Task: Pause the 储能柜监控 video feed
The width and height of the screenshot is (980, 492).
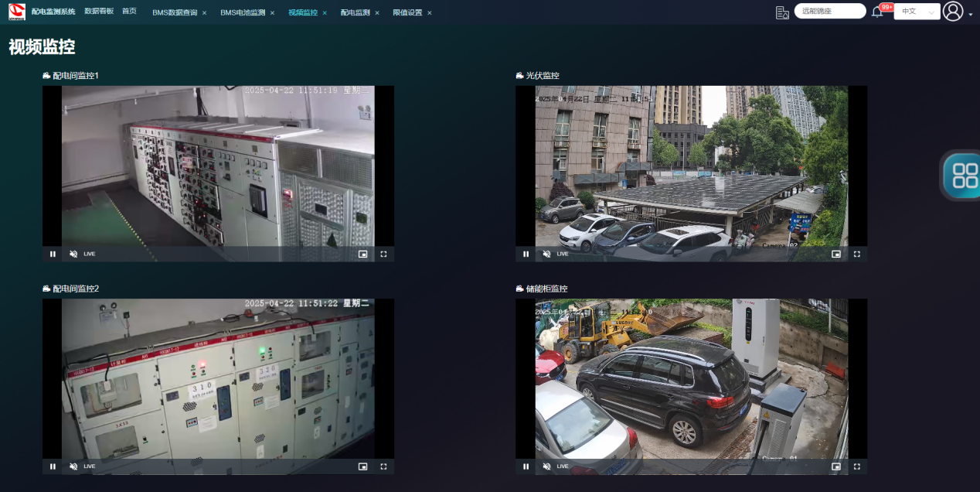Action: [526, 466]
